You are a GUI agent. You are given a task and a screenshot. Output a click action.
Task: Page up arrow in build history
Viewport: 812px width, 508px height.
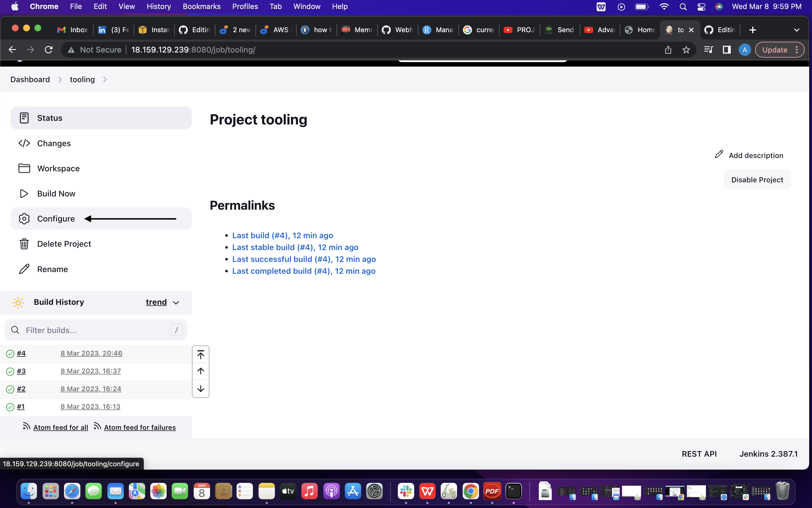pyautogui.click(x=201, y=371)
